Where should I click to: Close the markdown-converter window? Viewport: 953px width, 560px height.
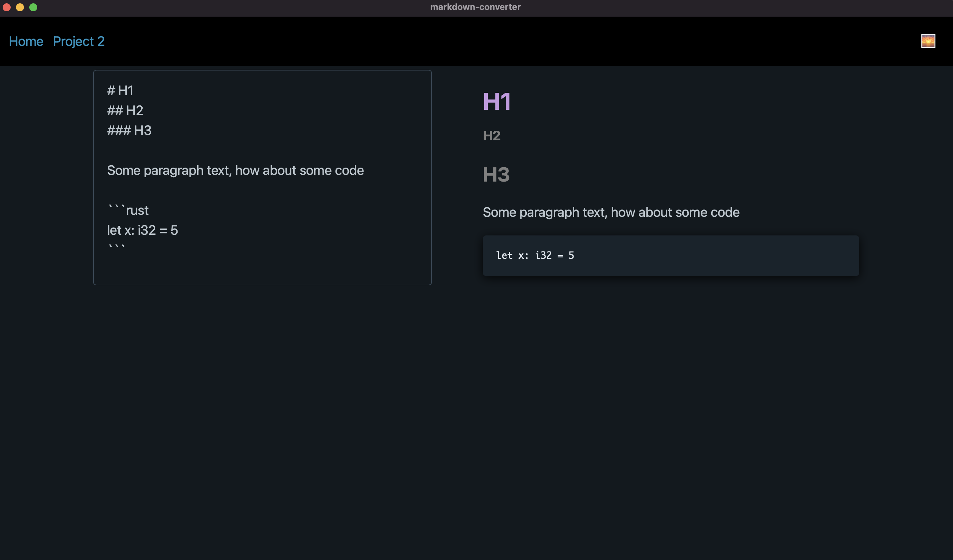coord(6,7)
